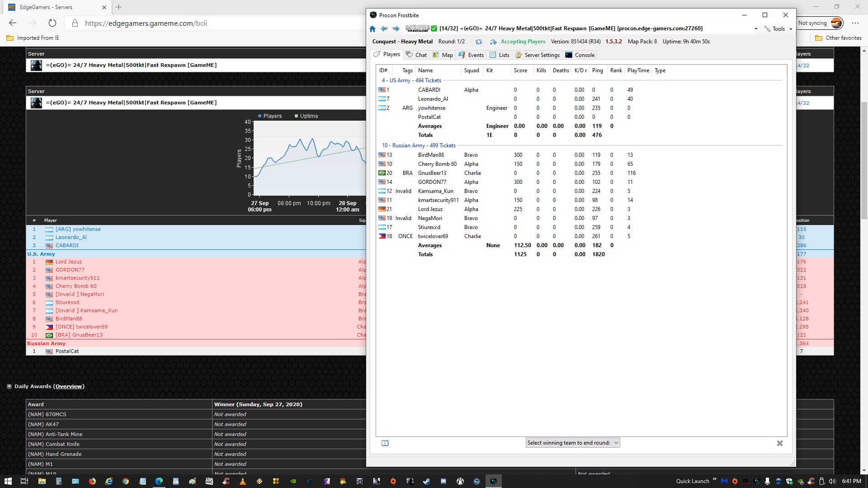Viewport: 868px width, 488px height.
Task: Open the Tools dropdown menu
Action: (x=778, y=29)
